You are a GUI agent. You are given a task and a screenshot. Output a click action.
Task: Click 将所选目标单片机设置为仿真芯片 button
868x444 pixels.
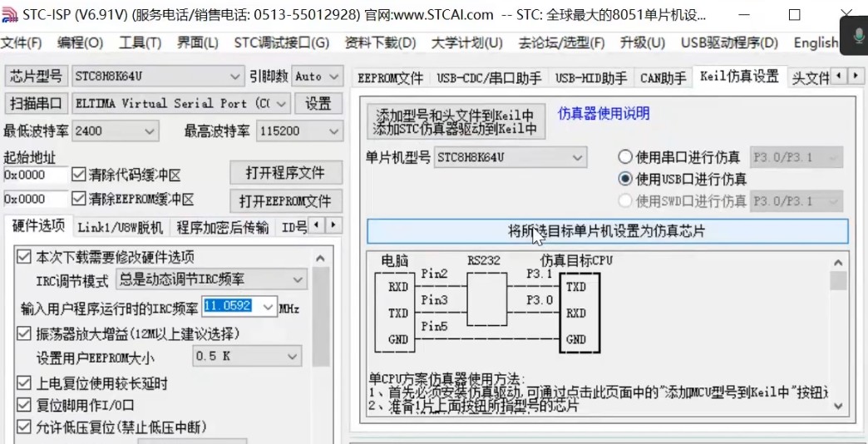(x=607, y=231)
